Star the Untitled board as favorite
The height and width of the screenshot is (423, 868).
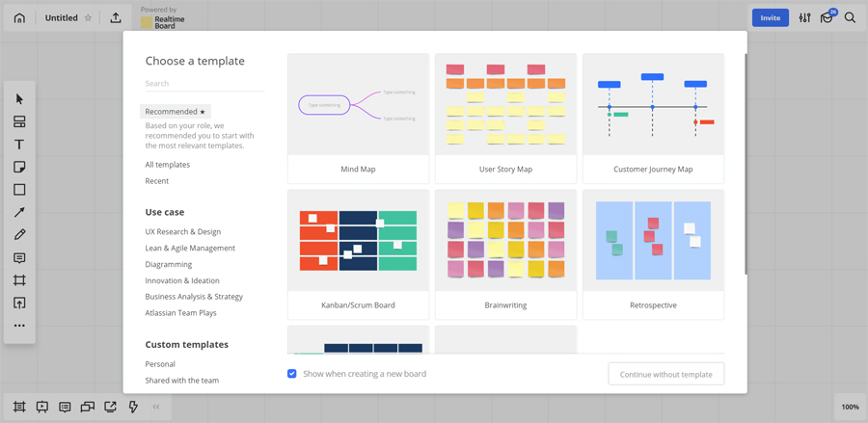[x=89, y=17]
